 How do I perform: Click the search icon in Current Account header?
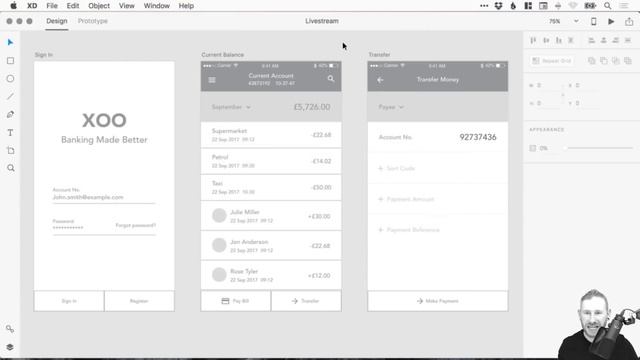pyautogui.click(x=331, y=79)
